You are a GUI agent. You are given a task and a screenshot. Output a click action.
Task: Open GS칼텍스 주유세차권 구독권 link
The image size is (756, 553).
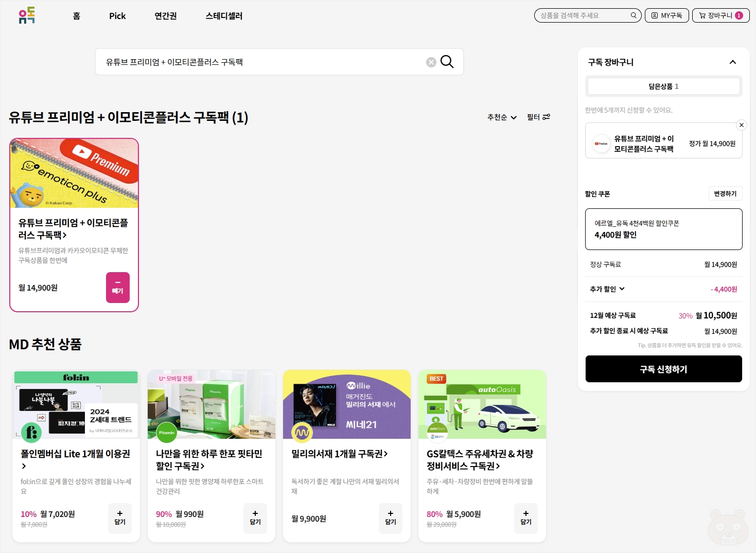pos(480,459)
